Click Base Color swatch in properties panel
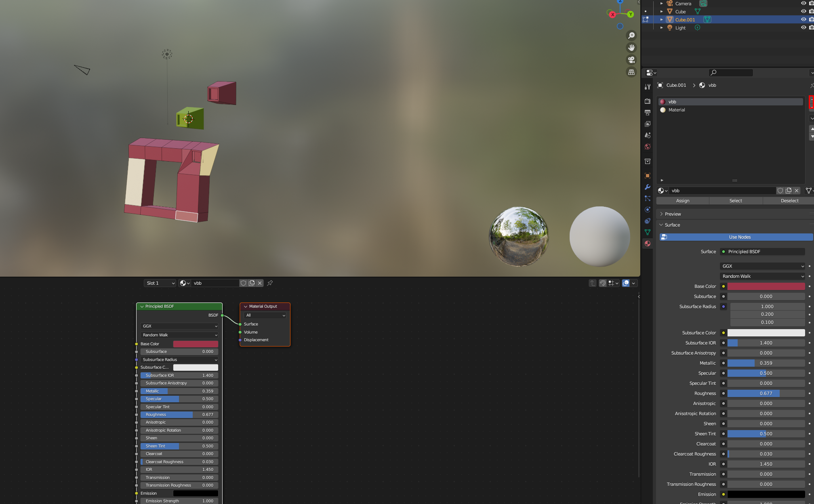 [x=766, y=286]
